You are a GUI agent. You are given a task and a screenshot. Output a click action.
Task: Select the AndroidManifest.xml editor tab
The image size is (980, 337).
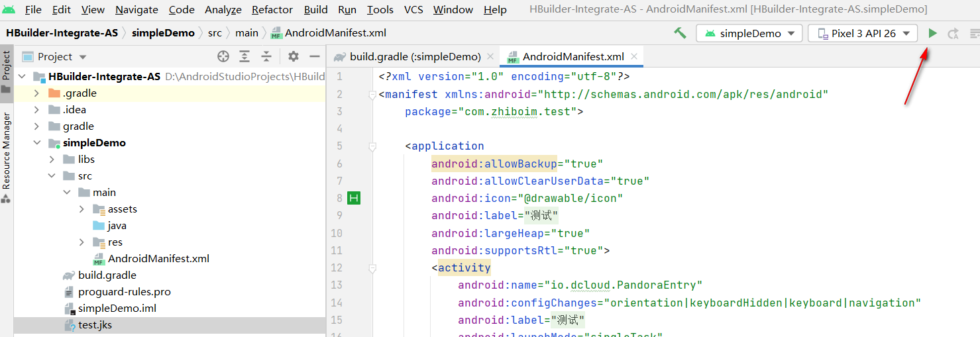pyautogui.click(x=572, y=57)
